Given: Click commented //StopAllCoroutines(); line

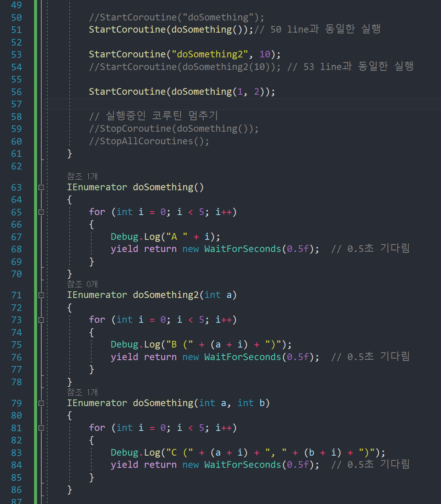Looking at the screenshot, I should pos(149,141).
